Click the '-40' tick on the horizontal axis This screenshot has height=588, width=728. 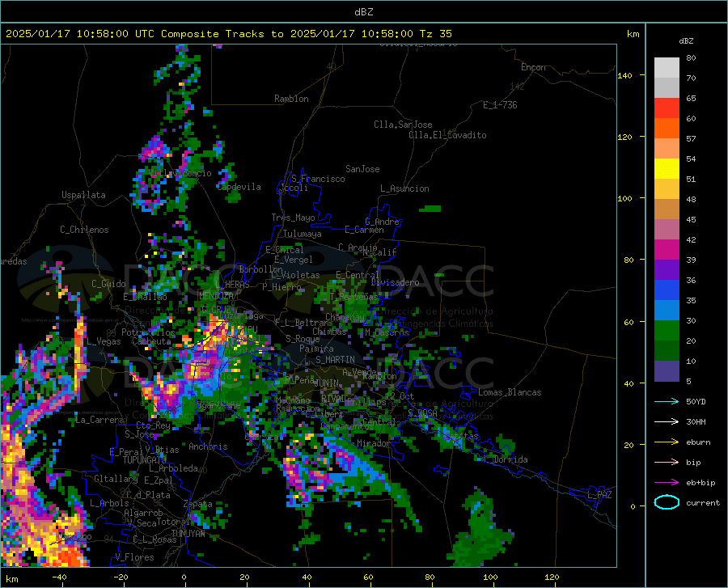pos(59,577)
